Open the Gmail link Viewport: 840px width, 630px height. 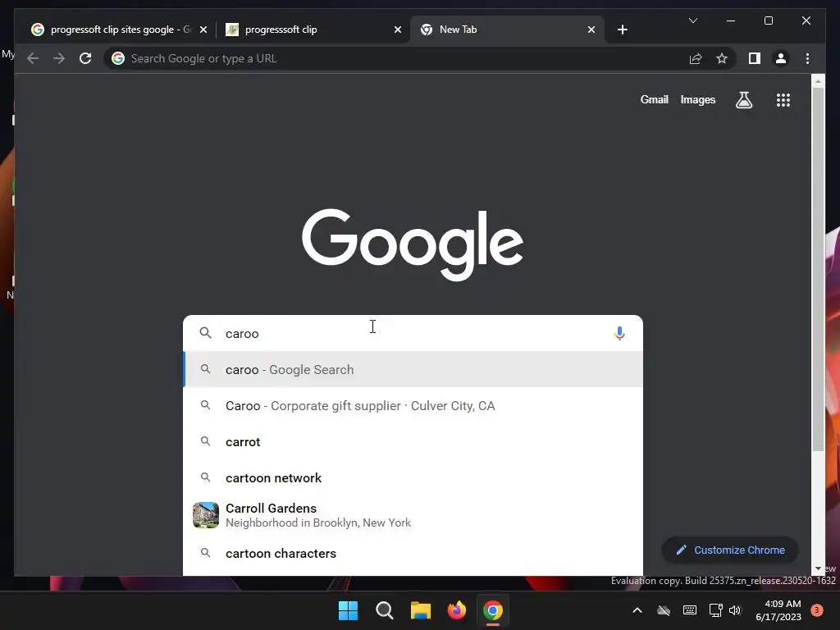(x=654, y=99)
